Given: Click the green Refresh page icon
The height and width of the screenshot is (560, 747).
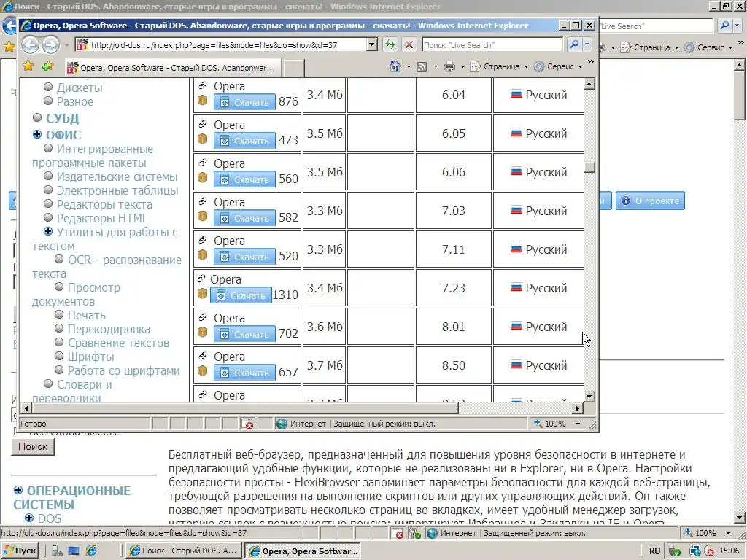Looking at the screenshot, I should point(390,44).
